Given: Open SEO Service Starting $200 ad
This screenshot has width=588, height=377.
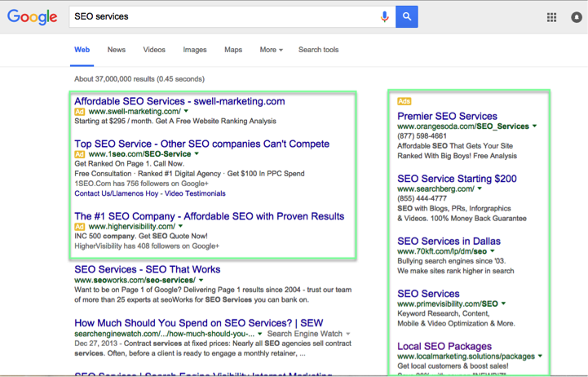Looking at the screenshot, I should click(458, 179).
